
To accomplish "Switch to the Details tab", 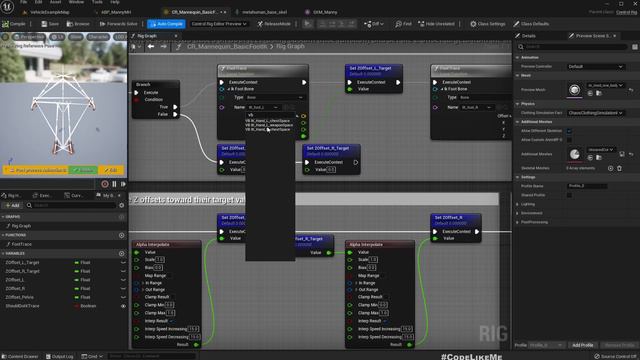I will point(529,36).
